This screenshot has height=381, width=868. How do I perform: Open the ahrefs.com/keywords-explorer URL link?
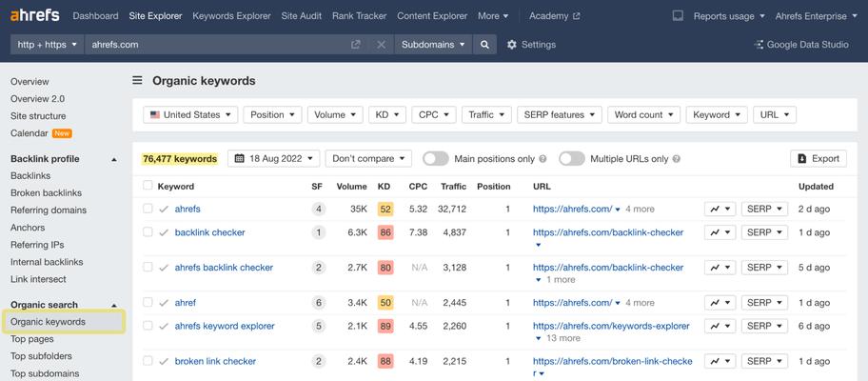611,326
